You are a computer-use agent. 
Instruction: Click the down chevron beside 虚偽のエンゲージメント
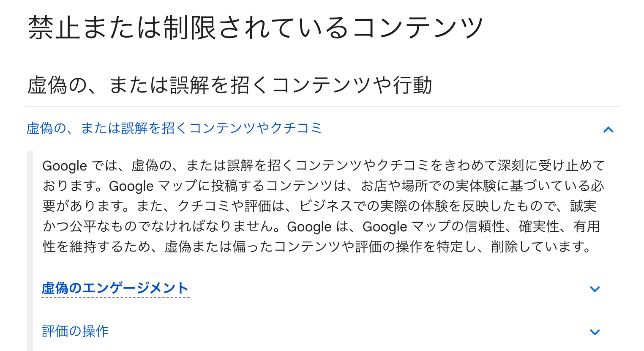tap(595, 289)
